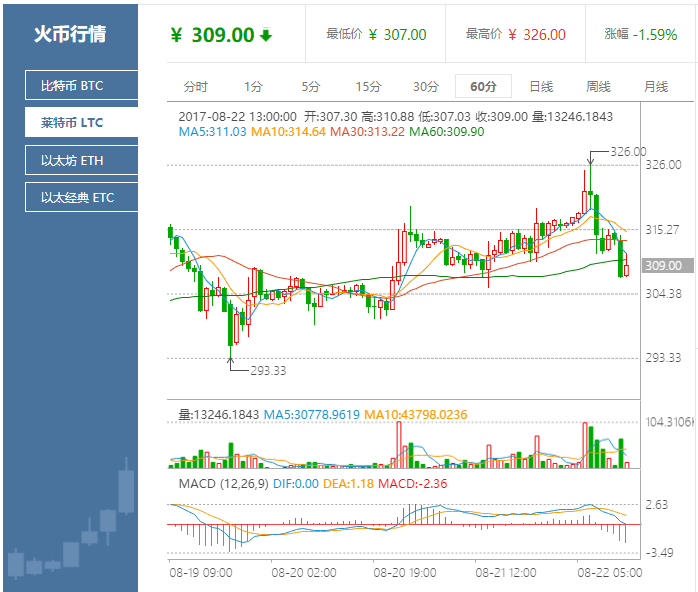The height and width of the screenshot is (592, 698).
Task: Switch to the 分时 chart tab
Action: (x=196, y=86)
